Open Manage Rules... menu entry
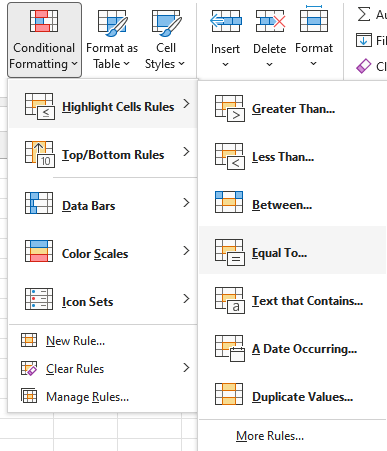Image resolution: width=387 pixels, height=451 pixels. point(103,396)
